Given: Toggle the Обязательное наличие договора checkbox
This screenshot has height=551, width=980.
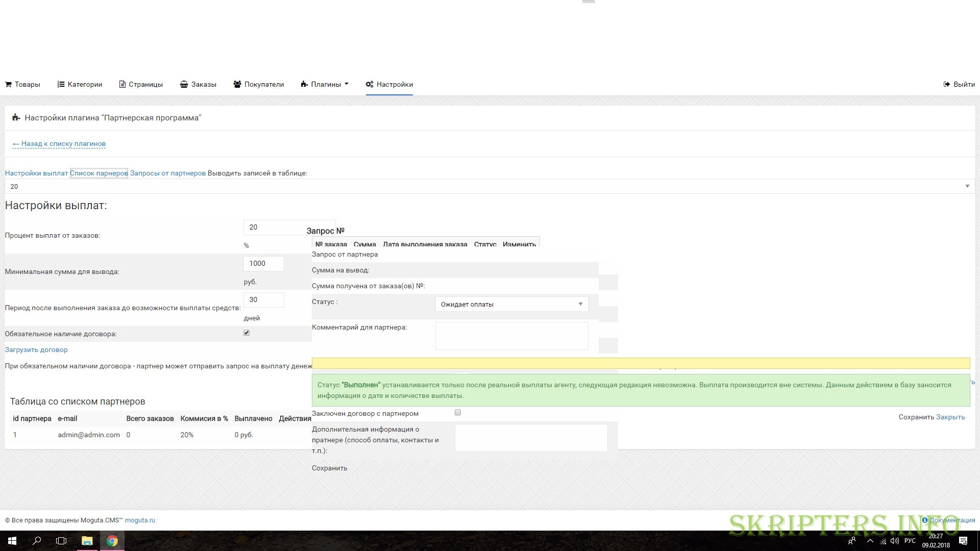Looking at the screenshot, I should point(247,333).
